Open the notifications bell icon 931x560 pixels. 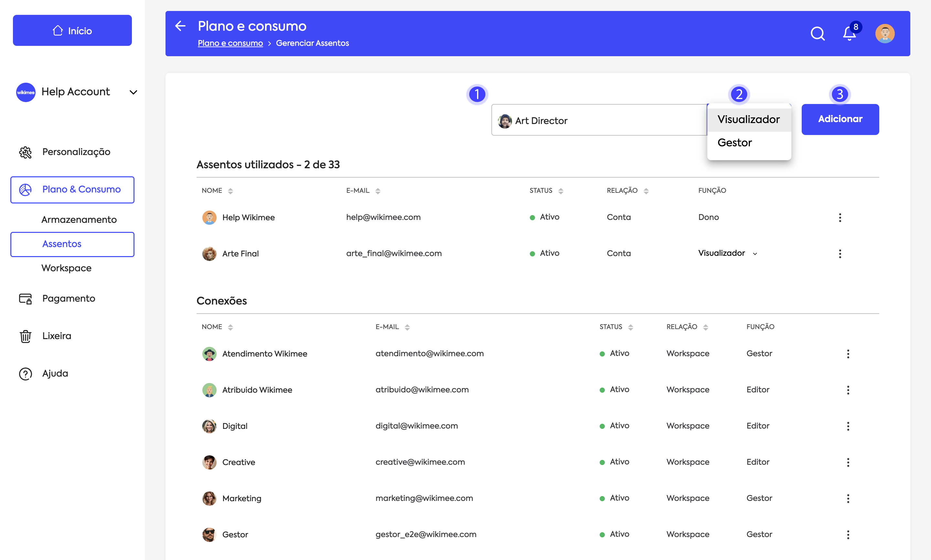(849, 34)
